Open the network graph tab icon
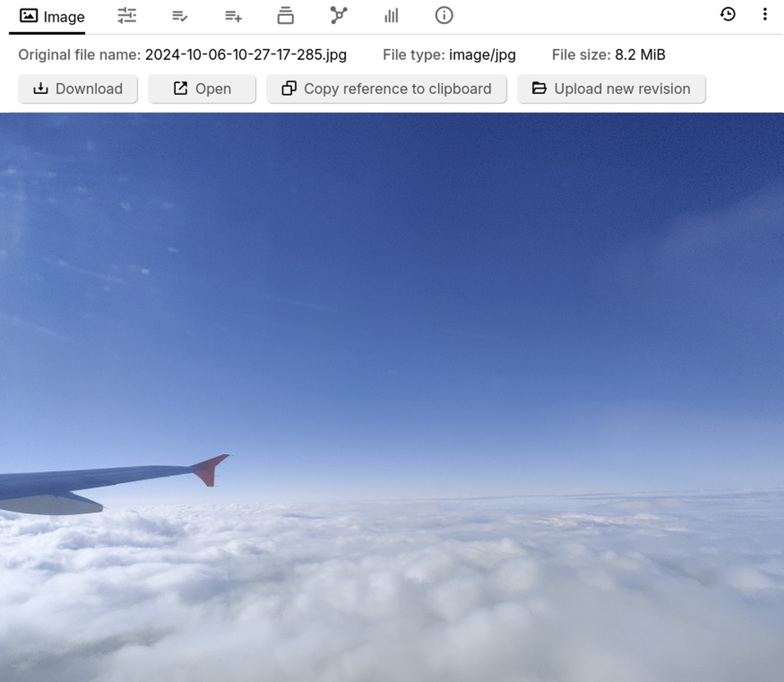This screenshot has width=784, height=682. [338, 16]
